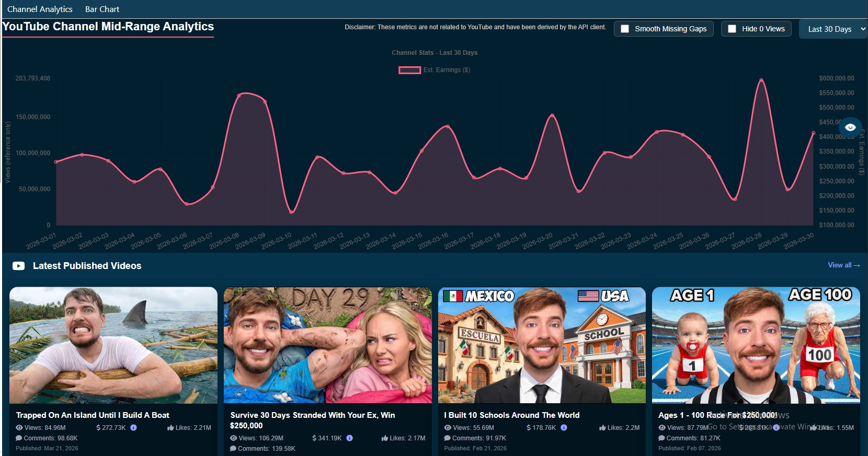Click the '$ 272.73K' earnings value

[111, 428]
